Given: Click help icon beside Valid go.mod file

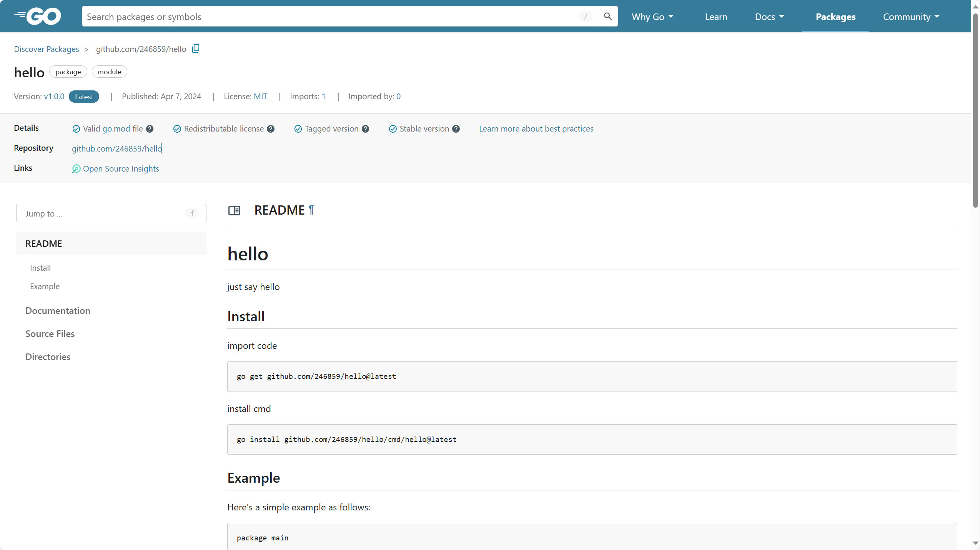Looking at the screenshot, I should pyautogui.click(x=150, y=129).
